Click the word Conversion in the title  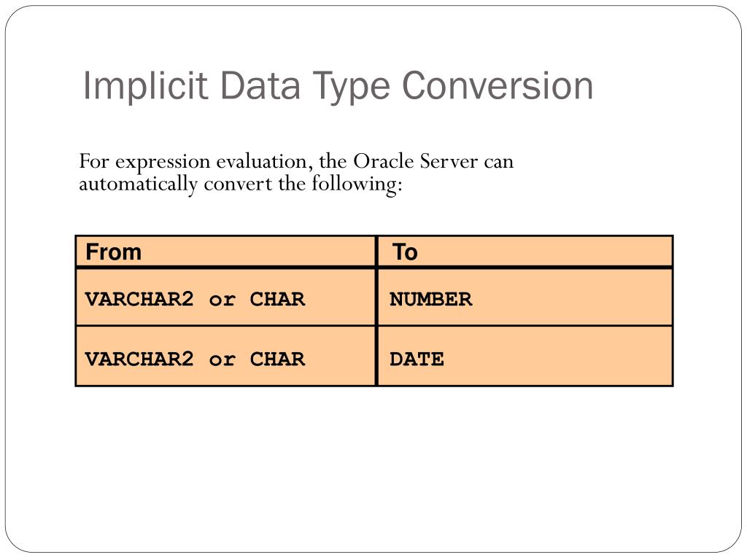point(498,85)
